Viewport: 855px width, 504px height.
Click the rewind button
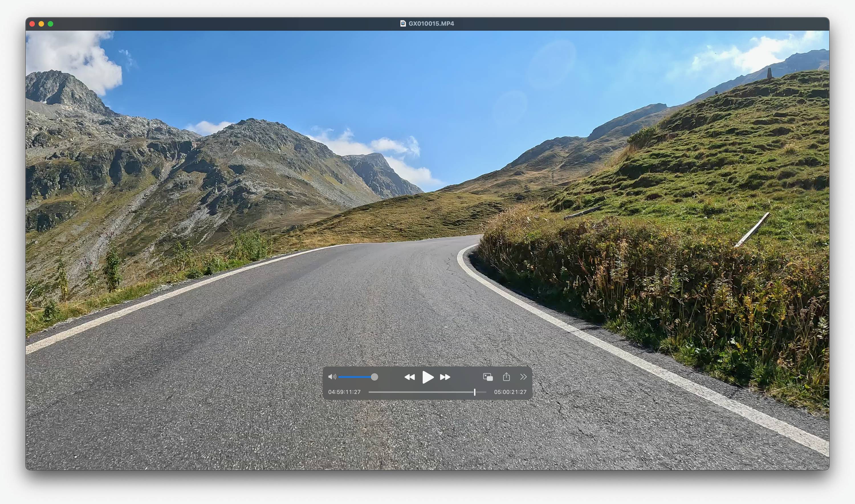pos(409,377)
